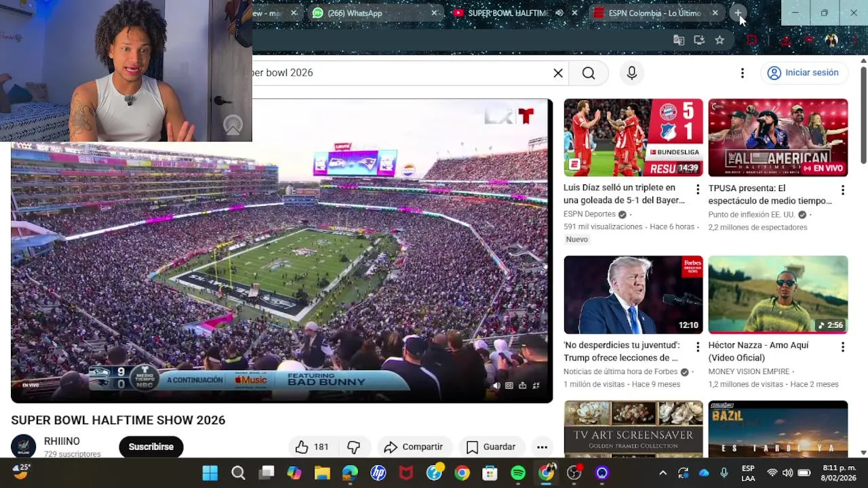Open options menu for Luis Díaz video
Screen dimensions: 868x488
(698, 190)
